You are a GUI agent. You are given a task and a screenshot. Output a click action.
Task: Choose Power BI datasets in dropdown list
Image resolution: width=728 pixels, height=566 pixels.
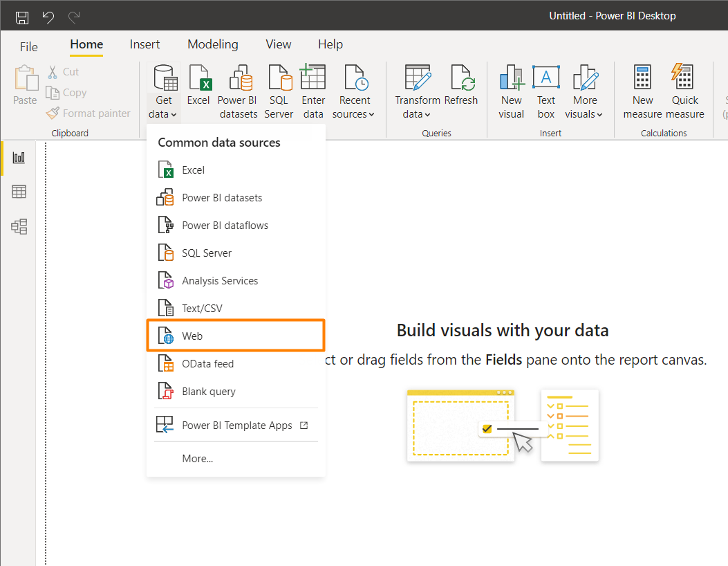(235, 198)
